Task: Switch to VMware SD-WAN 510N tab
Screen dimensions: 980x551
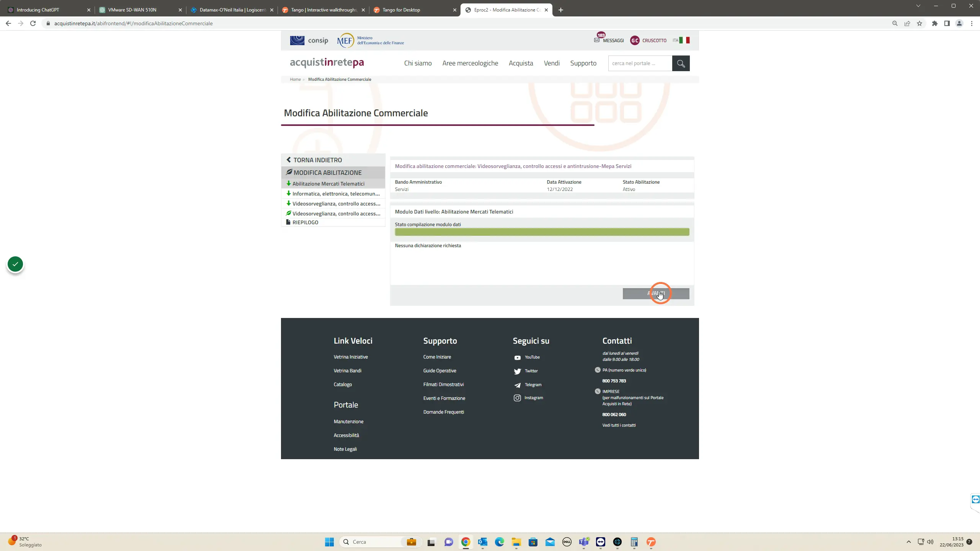Action: pos(140,10)
